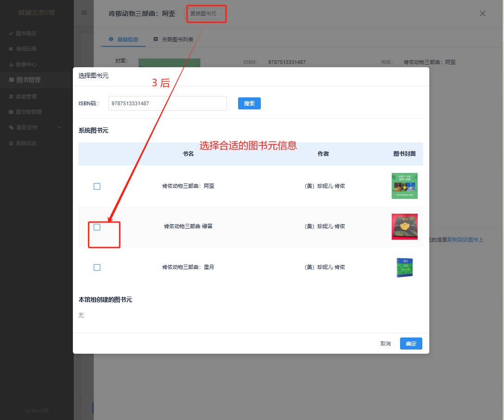Screen dimensions: 504x420
Task: Click the ISBN码 input field
Action: point(168,103)
